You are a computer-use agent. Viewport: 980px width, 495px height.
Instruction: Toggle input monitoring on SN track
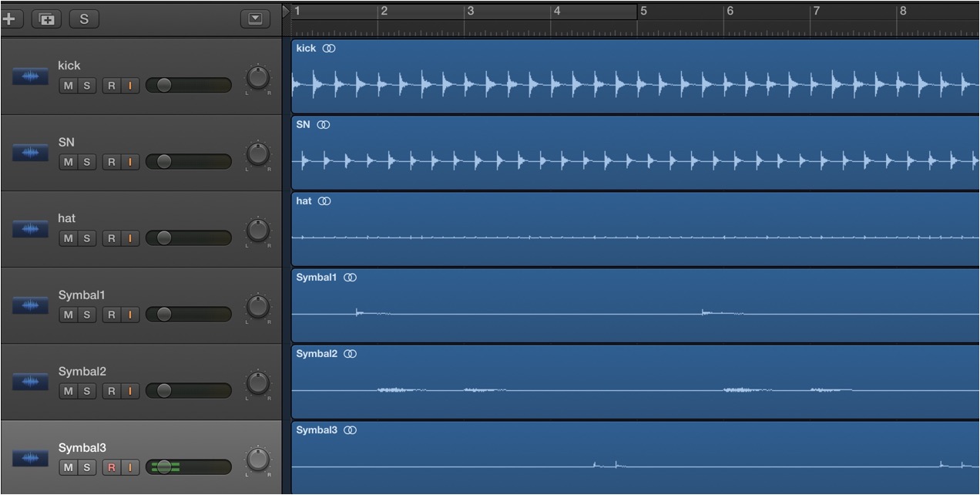click(x=130, y=162)
